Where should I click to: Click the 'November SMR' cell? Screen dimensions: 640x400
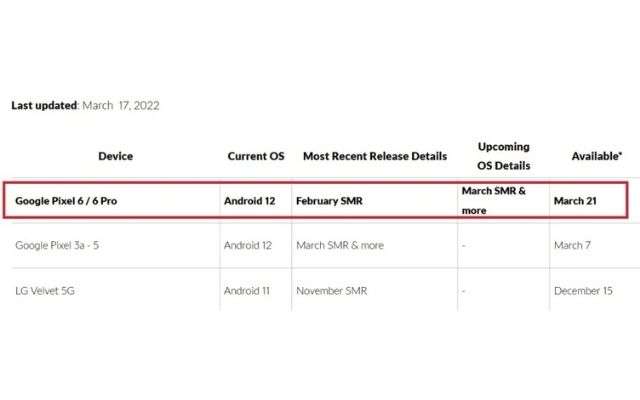tap(331, 291)
